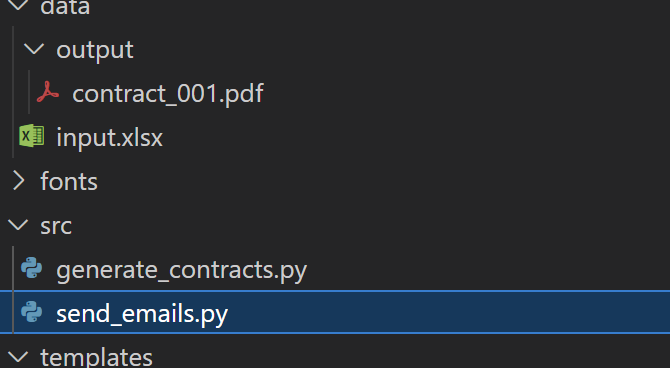Open input.xlsx from the data folder
Viewport: 670px width, 368px height.
(x=109, y=138)
